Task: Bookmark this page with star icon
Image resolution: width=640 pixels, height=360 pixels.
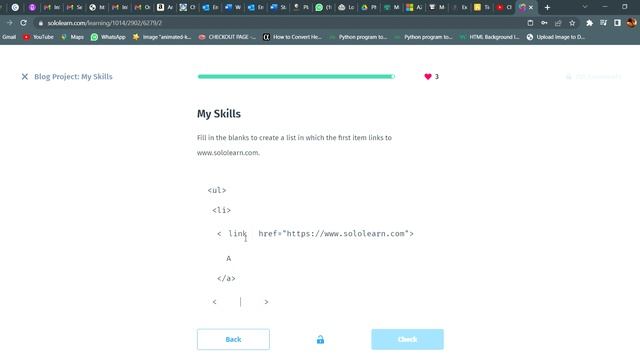Action: [x=572, y=23]
